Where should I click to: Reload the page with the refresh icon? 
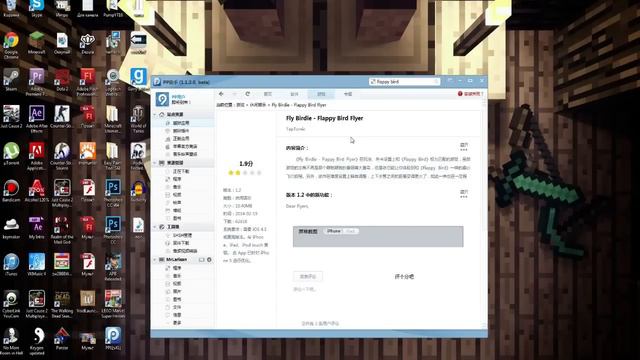[248, 94]
